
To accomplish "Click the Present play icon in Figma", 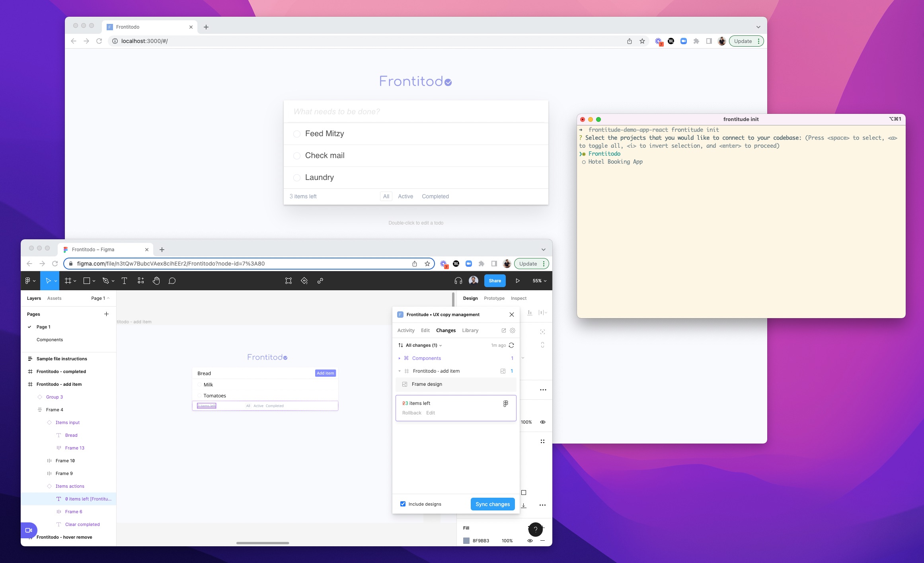I will coord(518,281).
